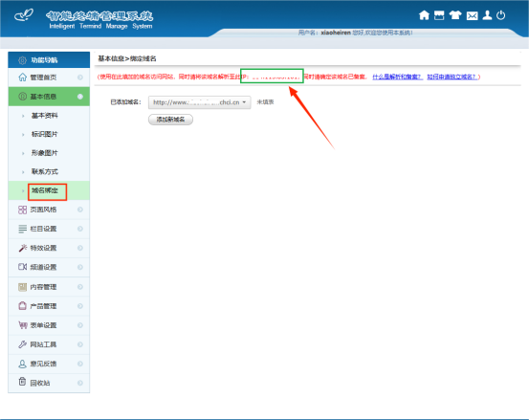This screenshot has width=529, height=420.
Task: Open the 什么是解析和备案 link
Action: click(x=397, y=77)
